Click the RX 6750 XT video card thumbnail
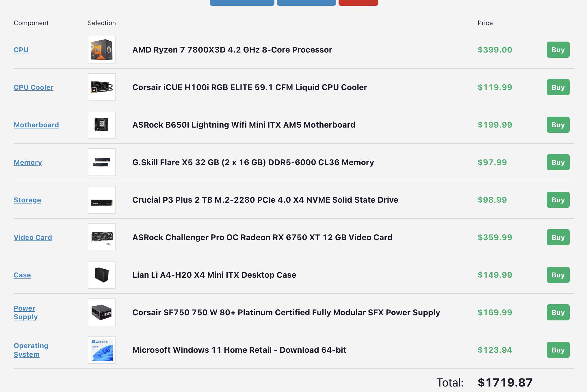 click(x=102, y=237)
